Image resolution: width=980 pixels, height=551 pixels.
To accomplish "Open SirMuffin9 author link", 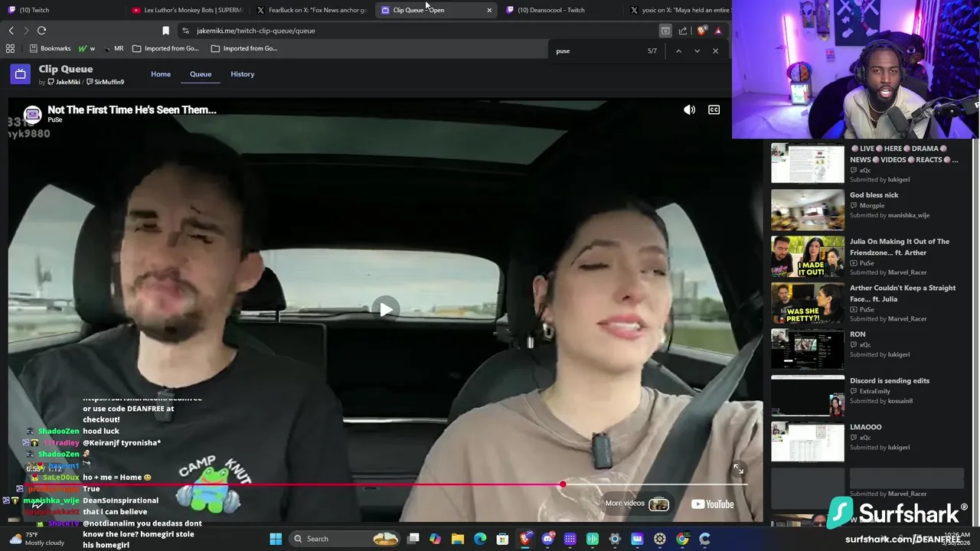I will pyautogui.click(x=105, y=82).
